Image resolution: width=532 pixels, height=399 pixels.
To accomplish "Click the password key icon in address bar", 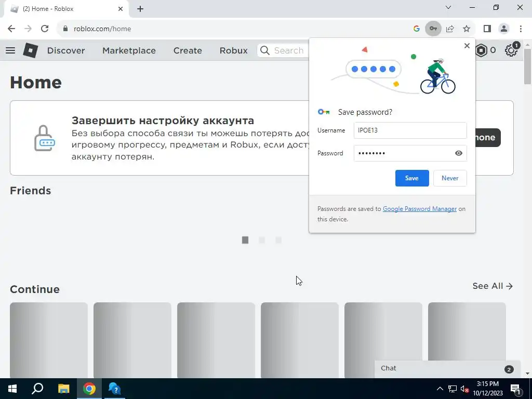I will click(x=433, y=29).
